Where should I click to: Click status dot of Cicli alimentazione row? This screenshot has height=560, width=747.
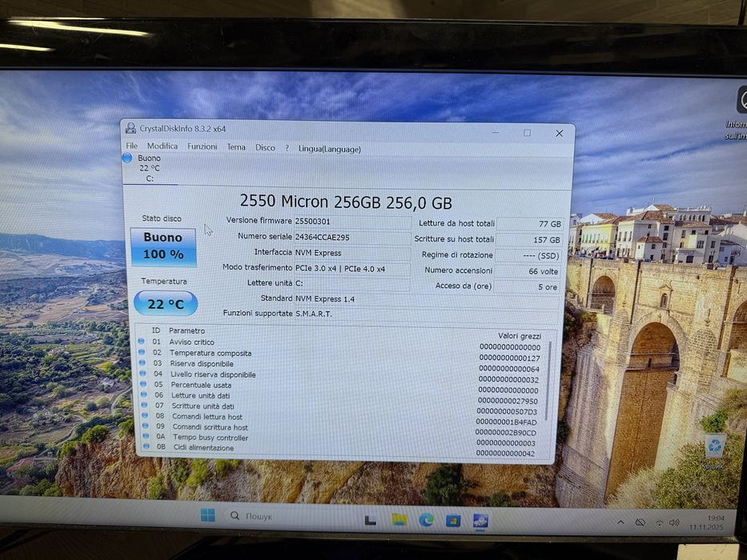(x=147, y=446)
